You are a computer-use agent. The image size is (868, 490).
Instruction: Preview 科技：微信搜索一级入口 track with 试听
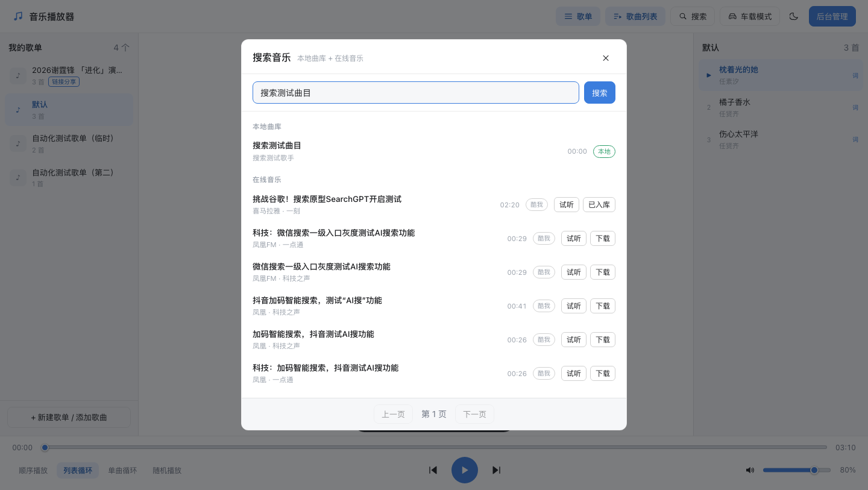[574, 239]
